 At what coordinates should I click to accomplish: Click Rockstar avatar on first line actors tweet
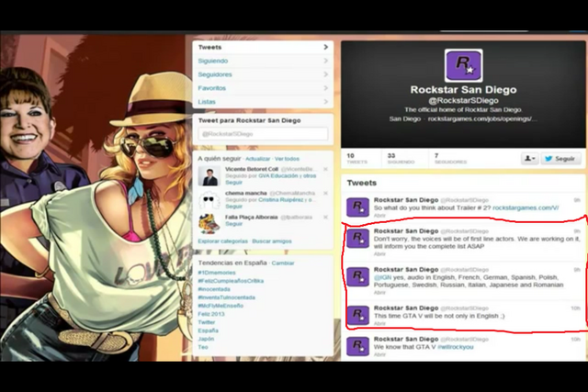point(357,239)
